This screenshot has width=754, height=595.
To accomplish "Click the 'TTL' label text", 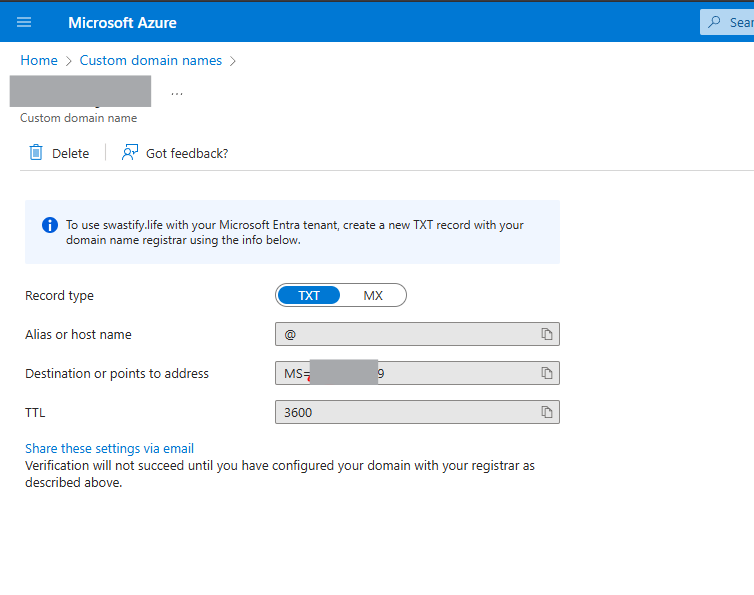I will [35, 412].
